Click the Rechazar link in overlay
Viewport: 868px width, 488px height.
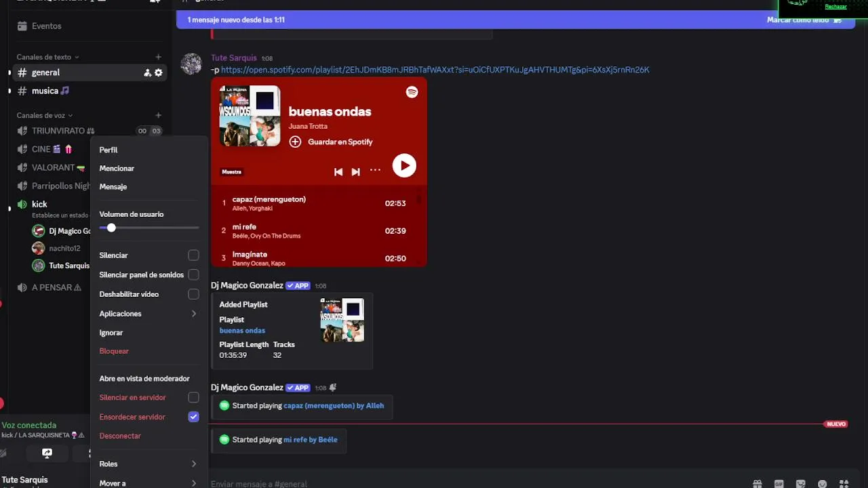click(835, 7)
